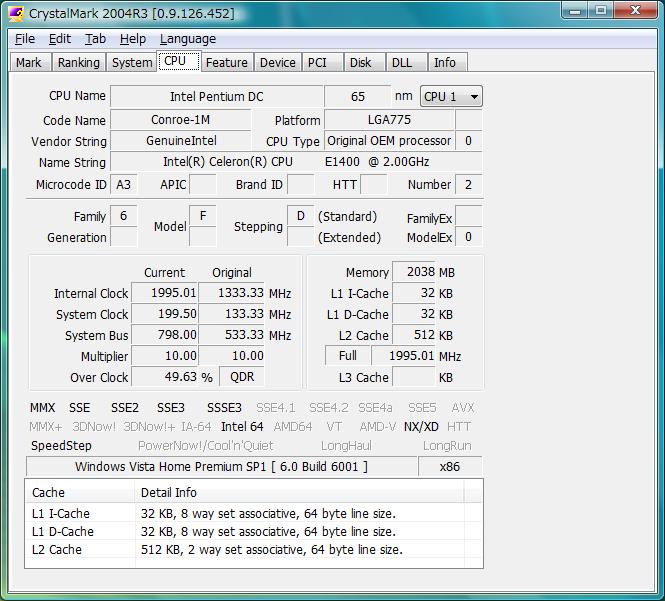Viewport: 665px width, 601px height.
Task: Click original System Bus 533.33 value
Action: (232, 335)
